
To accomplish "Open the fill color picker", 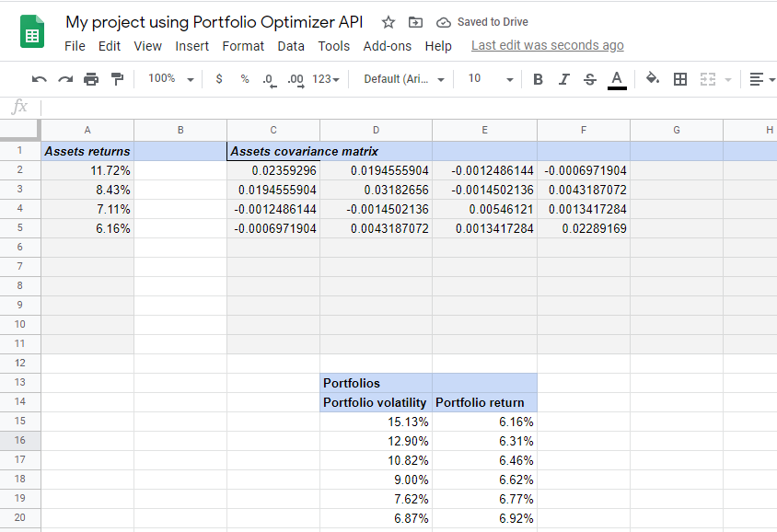I will click(x=653, y=79).
